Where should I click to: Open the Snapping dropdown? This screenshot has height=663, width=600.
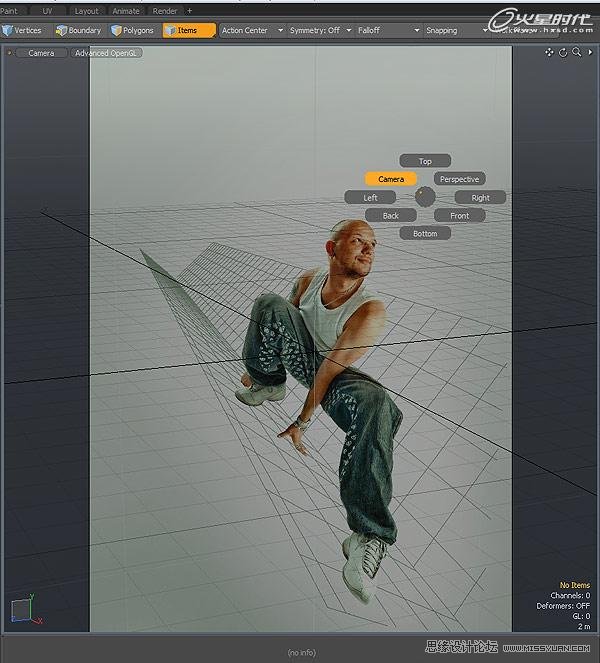coord(456,30)
